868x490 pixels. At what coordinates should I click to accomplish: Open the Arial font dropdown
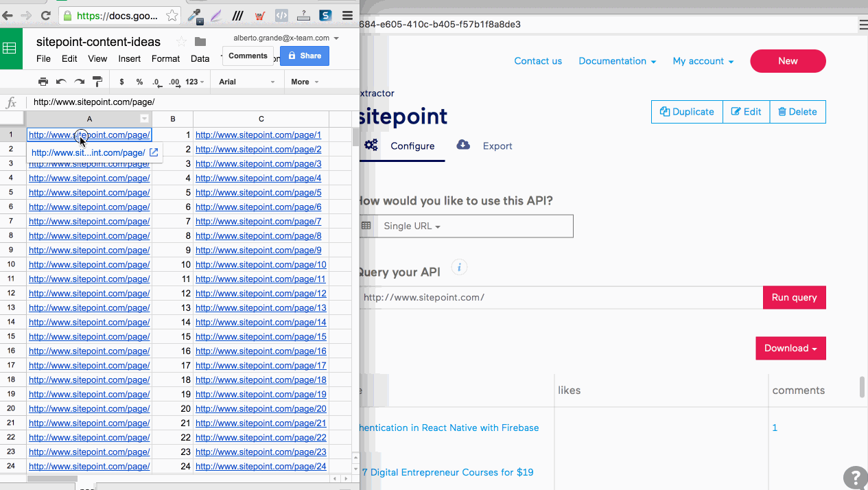coord(246,82)
